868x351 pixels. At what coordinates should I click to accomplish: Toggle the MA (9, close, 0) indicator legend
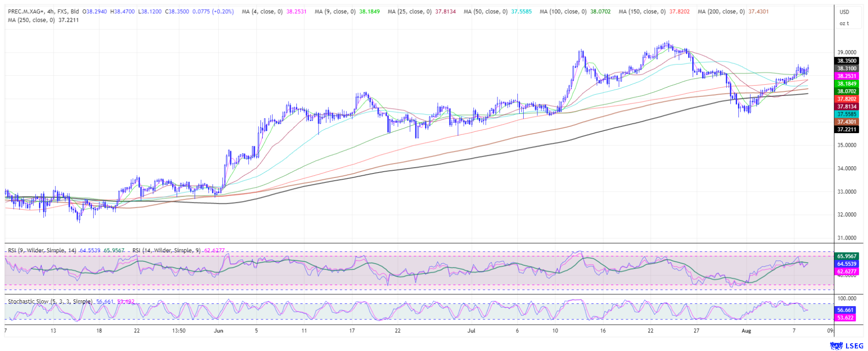335,12
